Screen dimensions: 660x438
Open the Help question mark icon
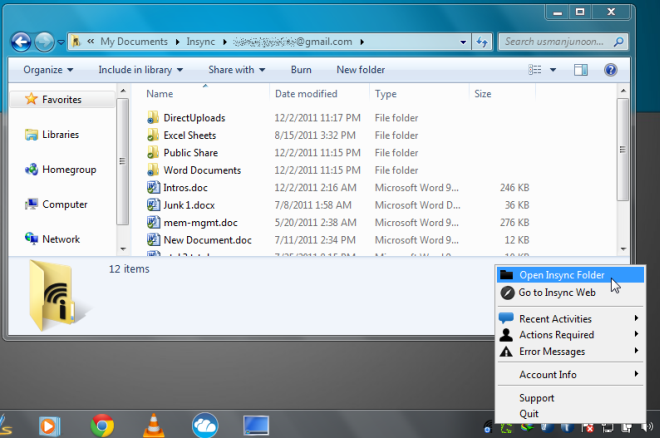click(x=610, y=70)
